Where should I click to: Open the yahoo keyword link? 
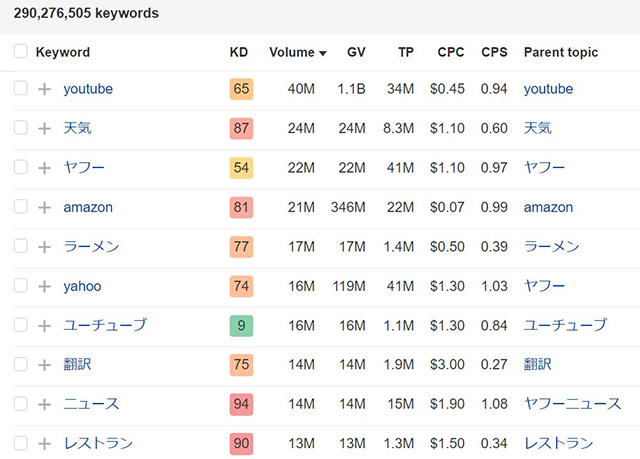click(x=82, y=286)
